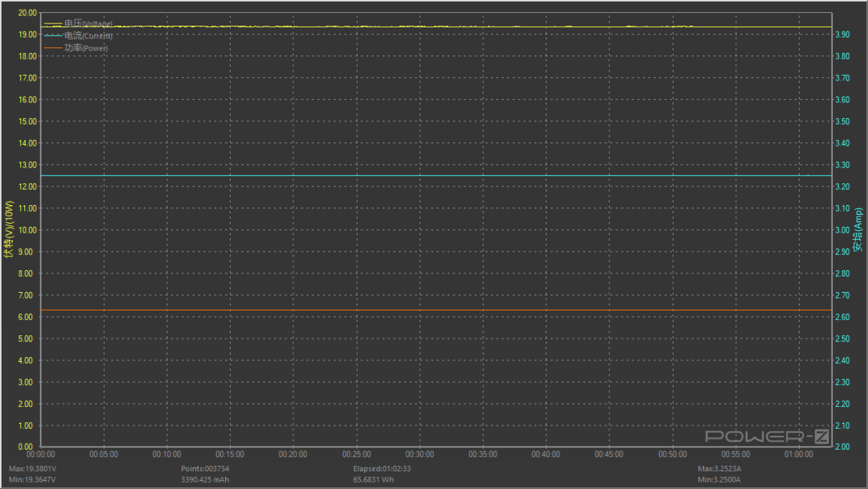This screenshot has height=489, width=868.
Task: Click the Power legend entry
Action: 76,48
